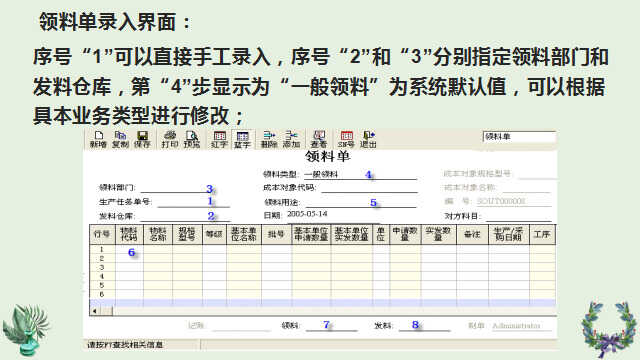Select the 红字 (Red entry) toolbar icon
Screen dimensions: 640x360
(220, 139)
